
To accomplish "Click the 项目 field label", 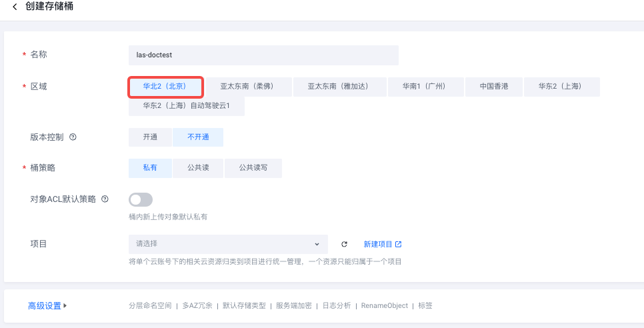I will (39, 244).
